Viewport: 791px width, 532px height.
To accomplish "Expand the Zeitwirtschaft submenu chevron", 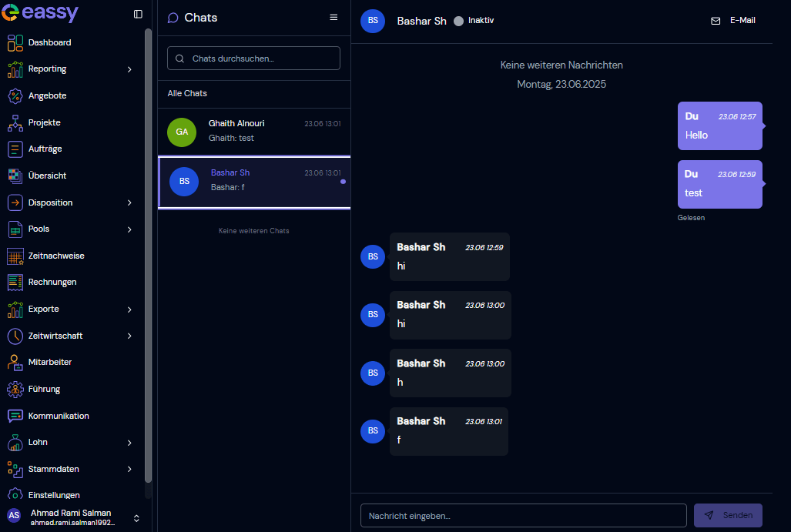I will pyautogui.click(x=129, y=336).
